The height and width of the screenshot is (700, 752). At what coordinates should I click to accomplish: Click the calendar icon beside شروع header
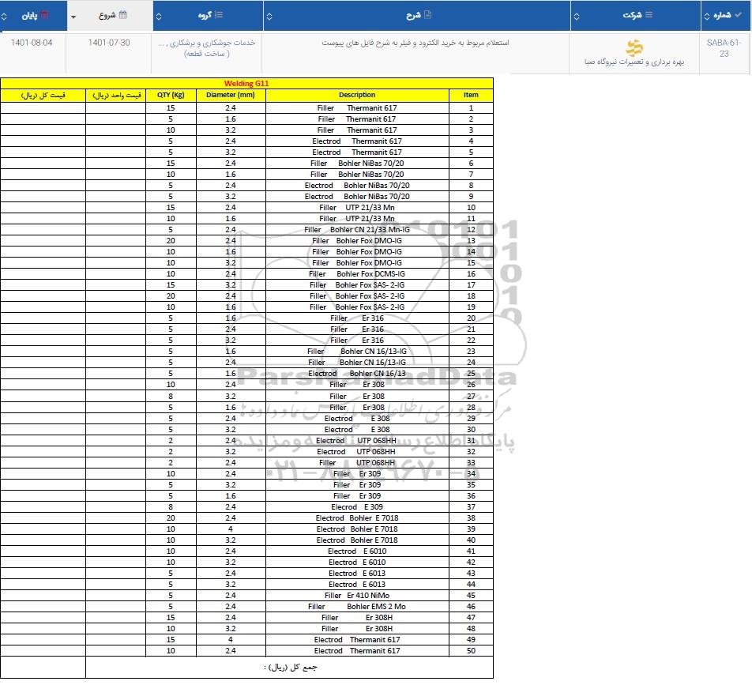click(122, 15)
